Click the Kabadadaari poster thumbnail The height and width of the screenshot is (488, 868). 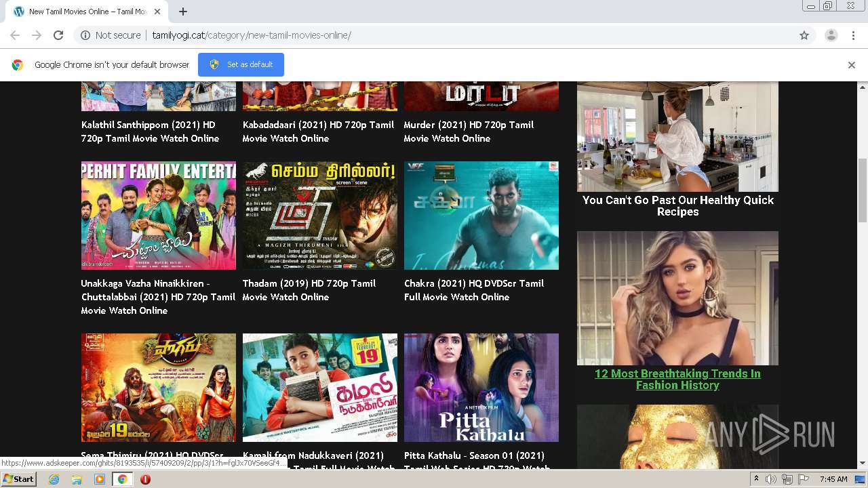(320, 96)
